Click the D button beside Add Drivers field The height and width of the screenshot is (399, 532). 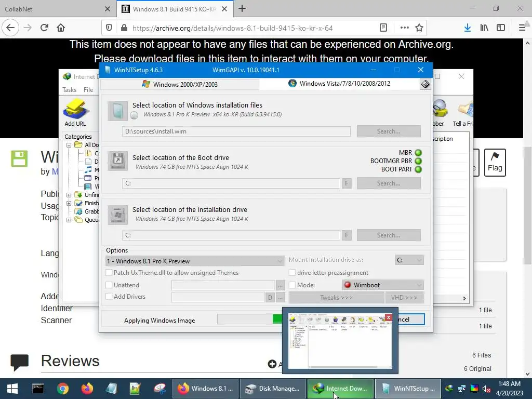pos(270,298)
